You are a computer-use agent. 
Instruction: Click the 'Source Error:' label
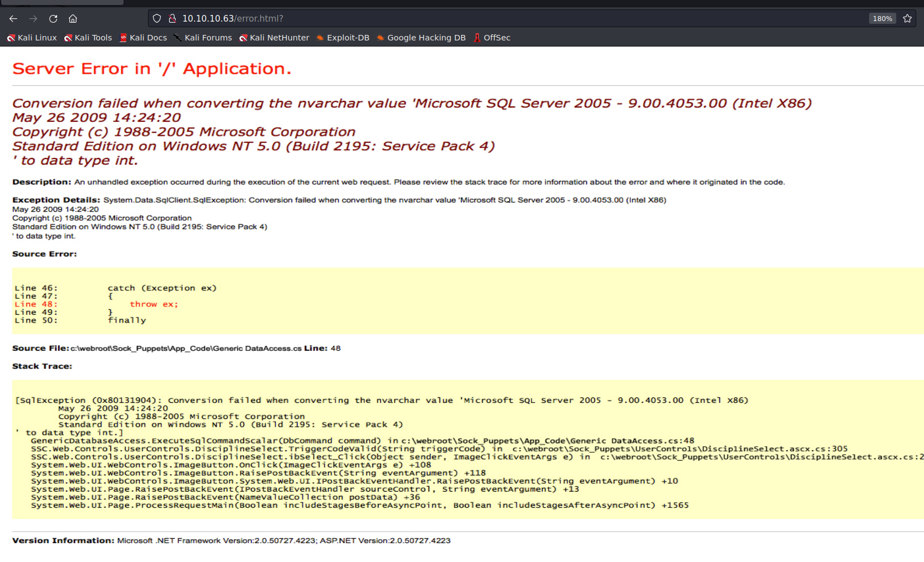click(44, 254)
